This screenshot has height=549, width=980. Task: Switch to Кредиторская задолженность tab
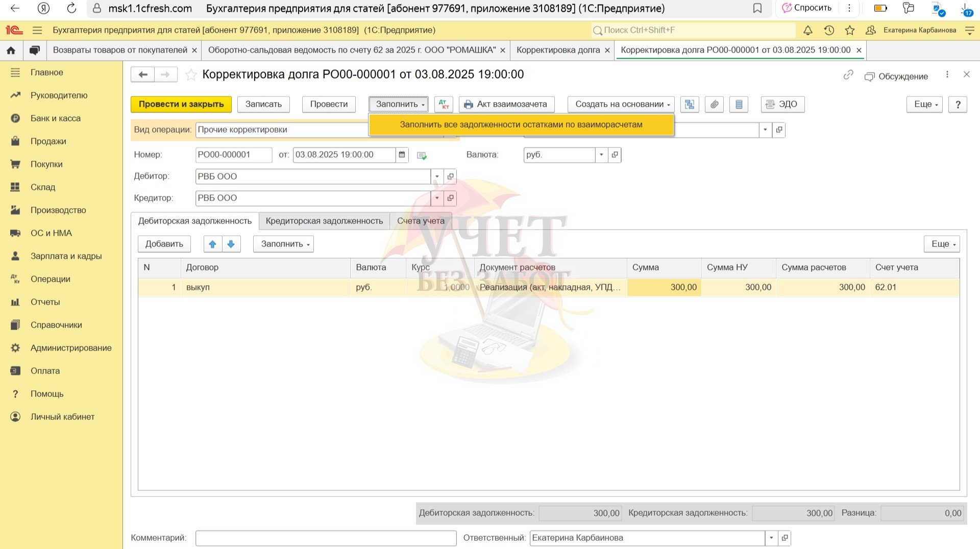(x=324, y=221)
